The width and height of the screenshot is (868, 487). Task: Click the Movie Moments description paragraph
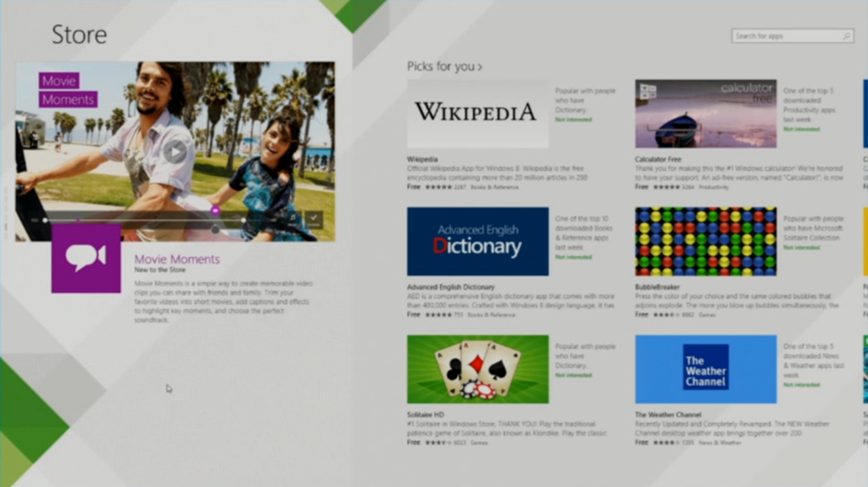[x=224, y=301]
